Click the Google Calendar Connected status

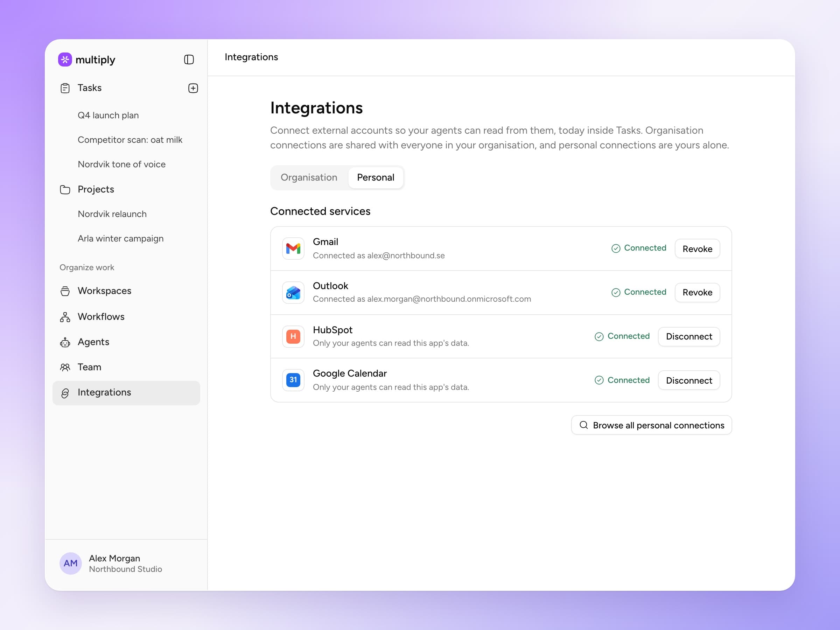(622, 380)
